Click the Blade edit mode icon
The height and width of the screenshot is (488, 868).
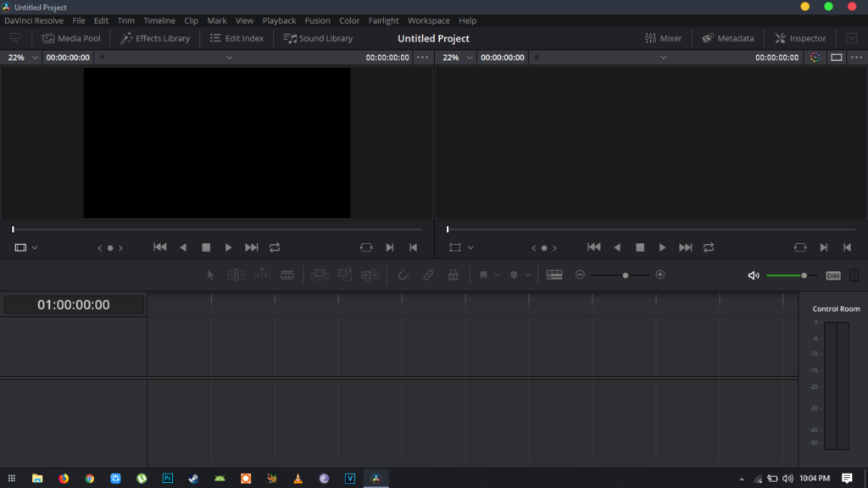[287, 275]
